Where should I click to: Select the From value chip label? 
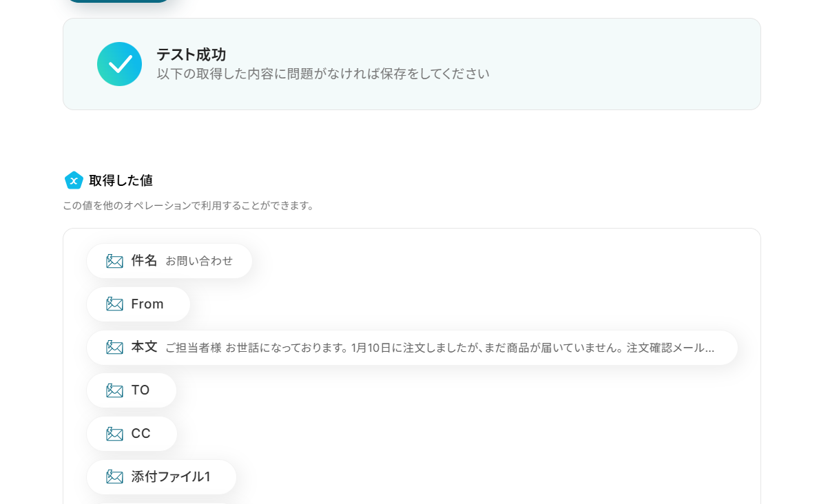tap(147, 304)
